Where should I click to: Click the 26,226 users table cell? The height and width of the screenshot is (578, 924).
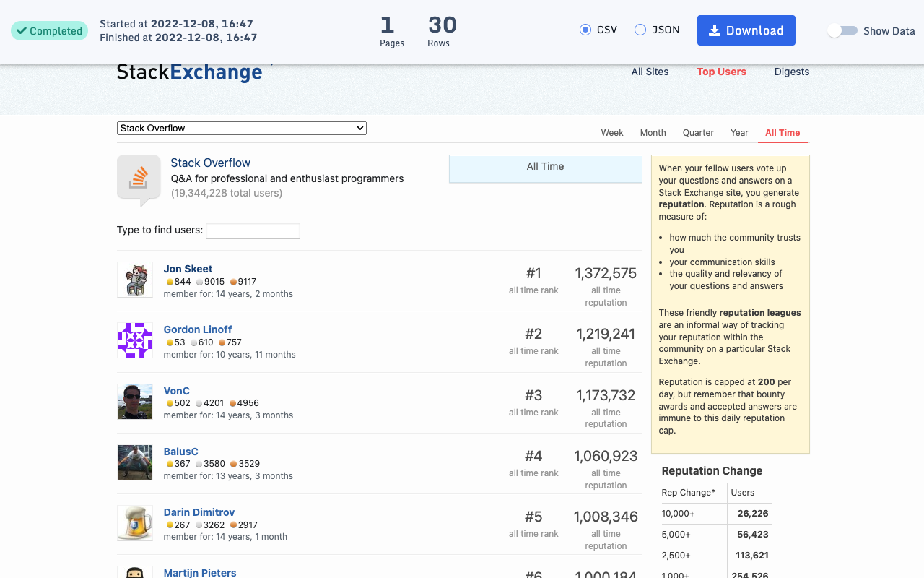click(750, 514)
